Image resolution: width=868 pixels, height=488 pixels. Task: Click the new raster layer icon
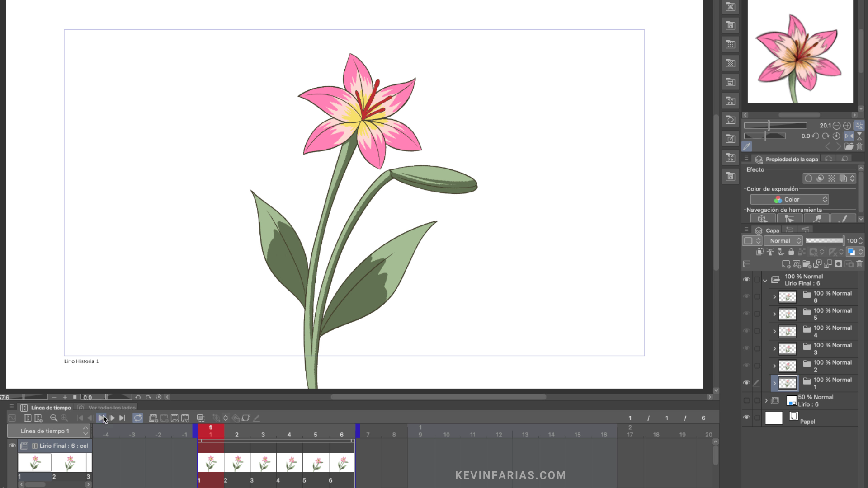click(x=786, y=264)
